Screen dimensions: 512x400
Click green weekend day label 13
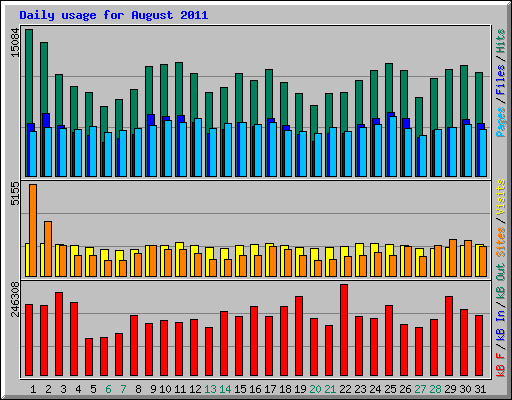tap(210, 389)
